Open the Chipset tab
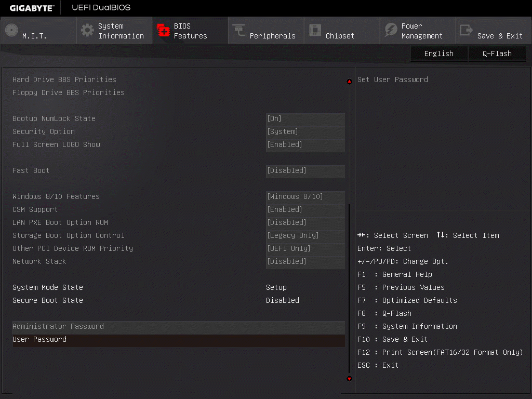 342,30
